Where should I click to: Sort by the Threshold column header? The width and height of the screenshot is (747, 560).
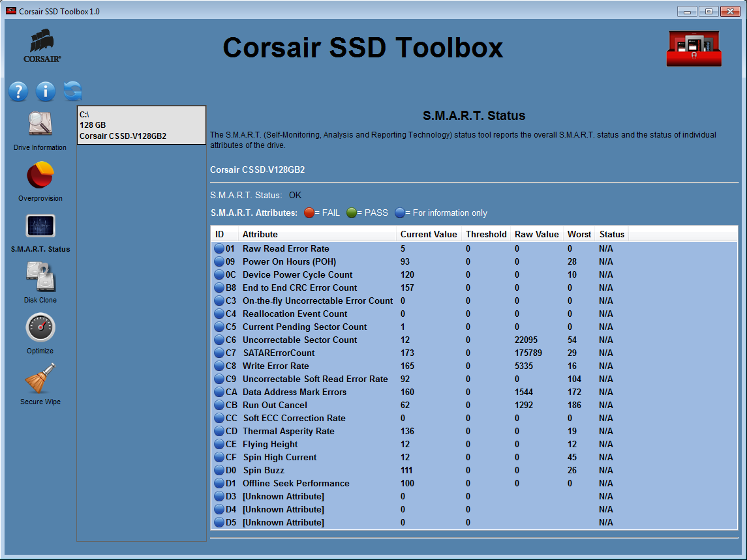click(x=486, y=234)
